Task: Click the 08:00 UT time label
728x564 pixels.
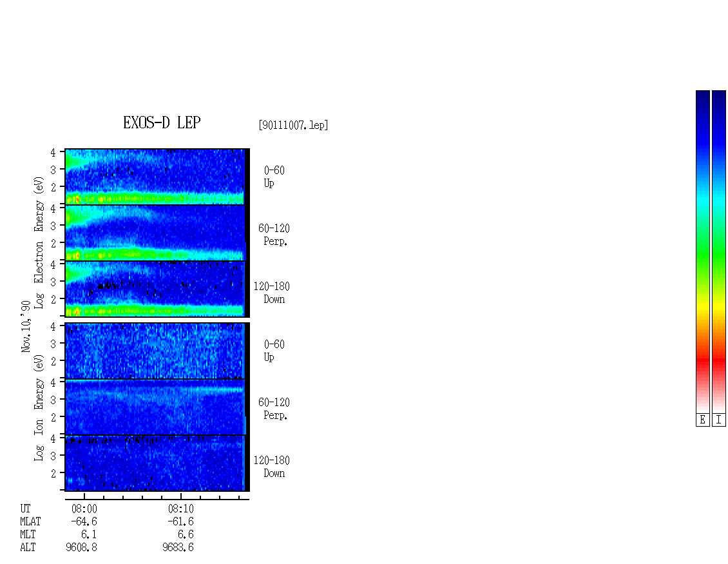Action: pos(84,509)
